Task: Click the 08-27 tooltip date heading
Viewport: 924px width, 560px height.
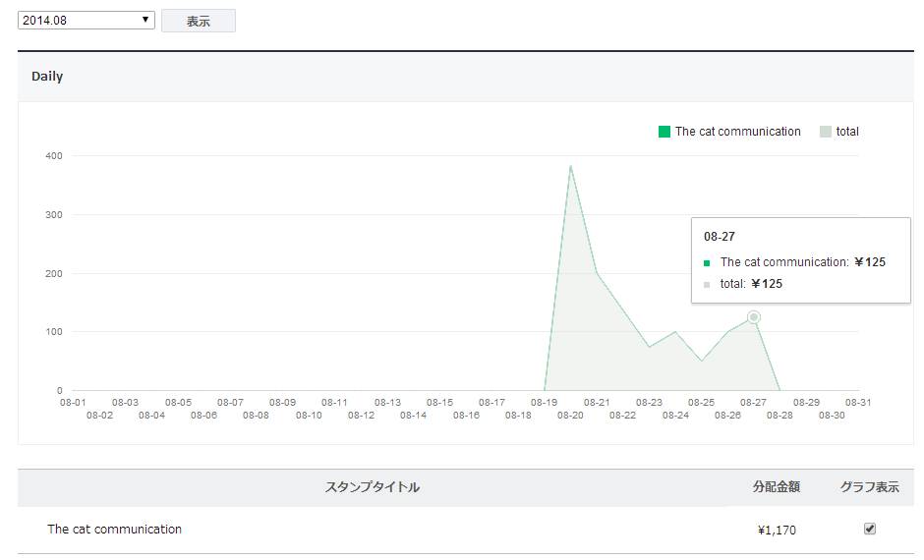Action: click(720, 237)
